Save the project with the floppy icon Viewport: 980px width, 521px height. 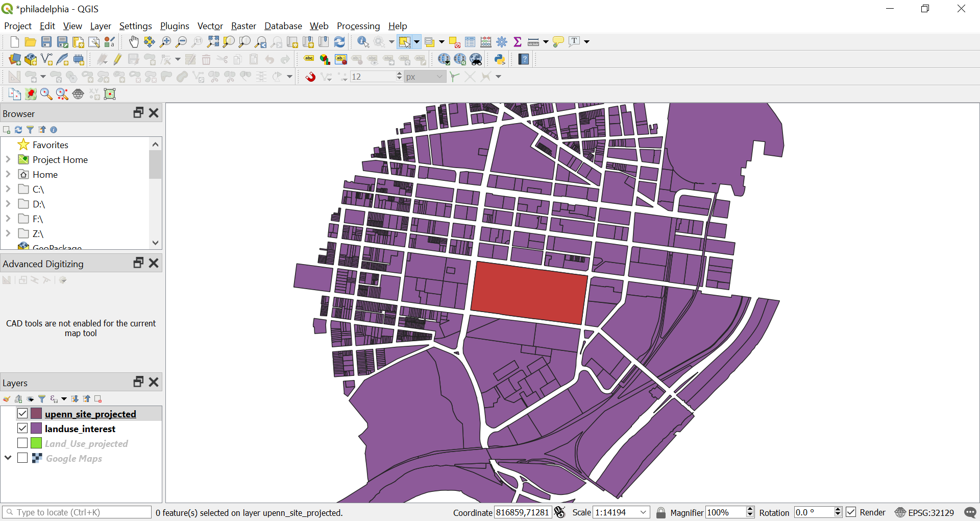(46, 42)
